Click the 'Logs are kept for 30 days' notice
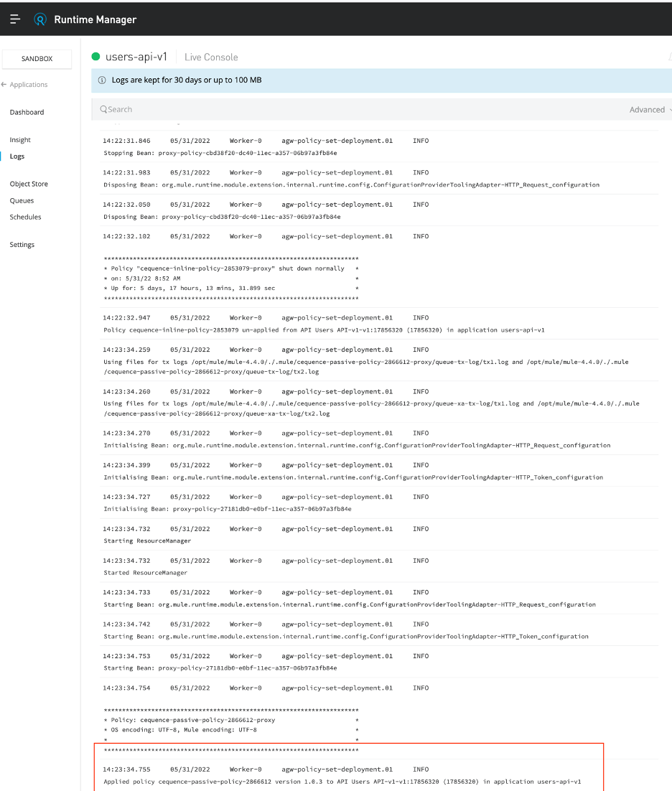This screenshot has width=672, height=791. (x=187, y=80)
